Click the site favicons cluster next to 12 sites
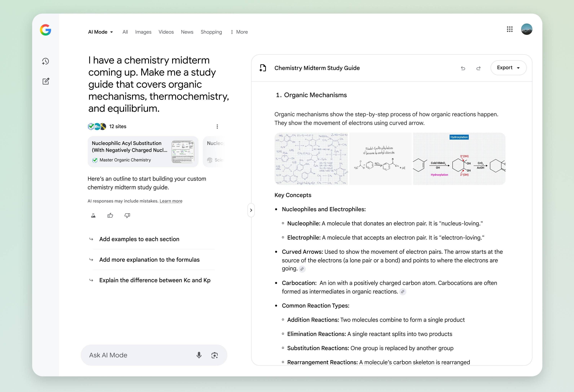Screen dimensions: 574x392 point(97,126)
